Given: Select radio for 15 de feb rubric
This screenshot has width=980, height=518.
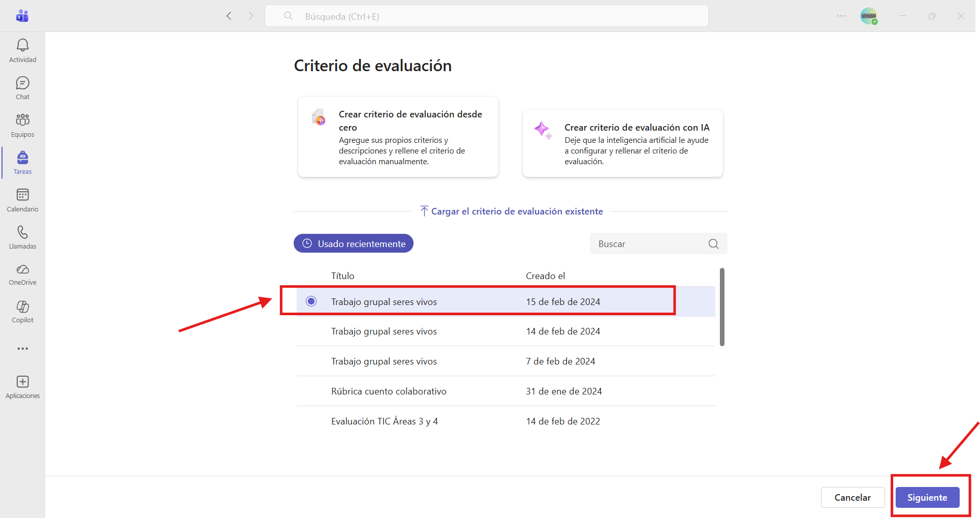Looking at the screenshot, I should pos(311,301).
